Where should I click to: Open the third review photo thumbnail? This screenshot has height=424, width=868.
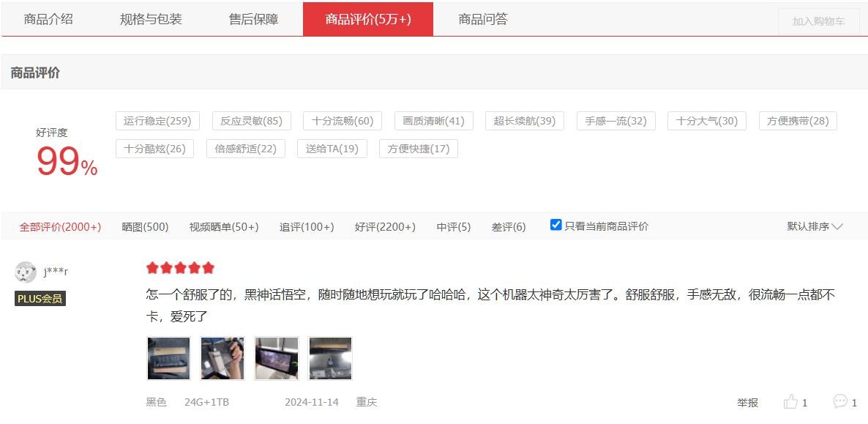tap(277, 358)
